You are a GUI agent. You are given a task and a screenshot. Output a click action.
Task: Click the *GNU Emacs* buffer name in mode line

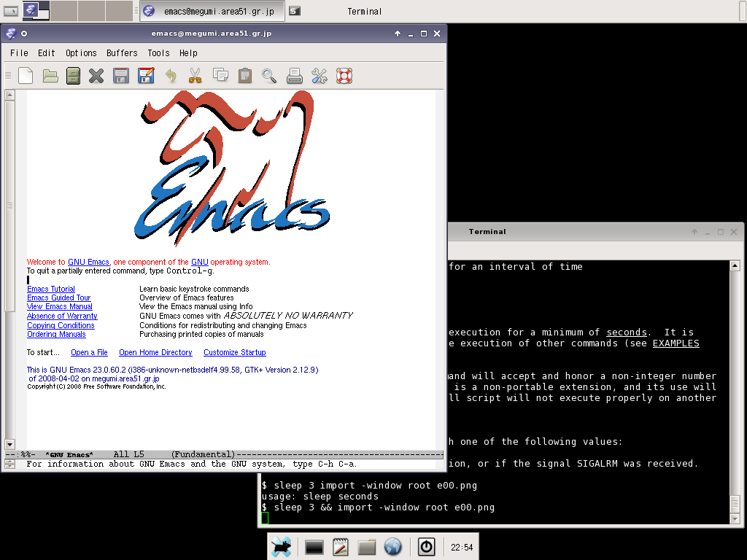[69, 454]
